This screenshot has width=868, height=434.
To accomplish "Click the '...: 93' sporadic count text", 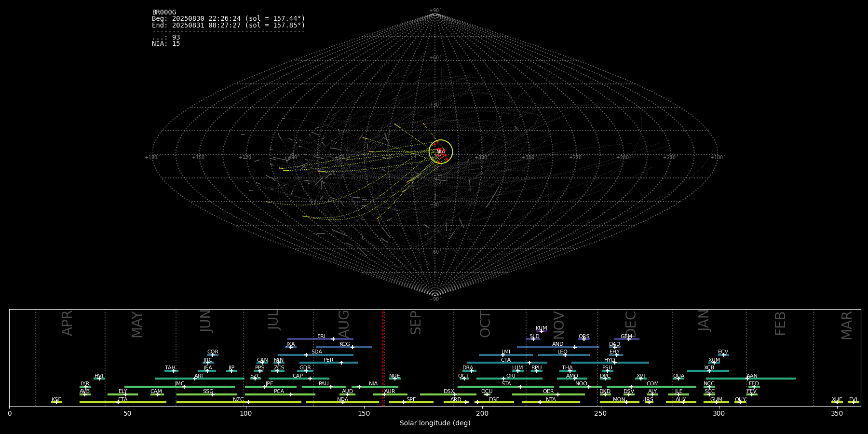I will [166, 38].
